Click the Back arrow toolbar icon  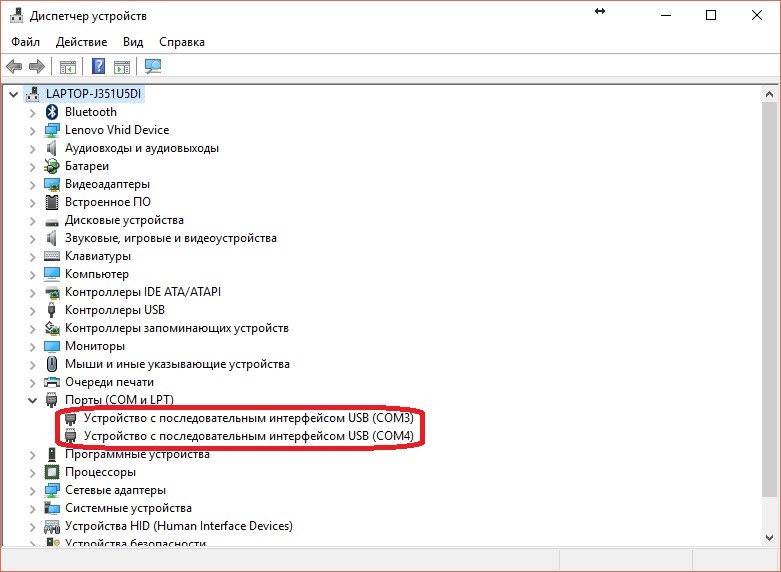(x=14, y=67)
